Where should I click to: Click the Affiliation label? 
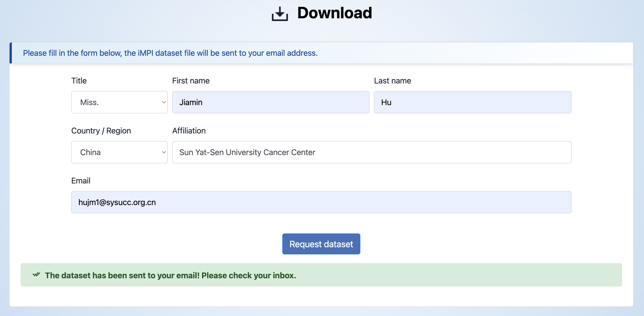pos(189,130)
